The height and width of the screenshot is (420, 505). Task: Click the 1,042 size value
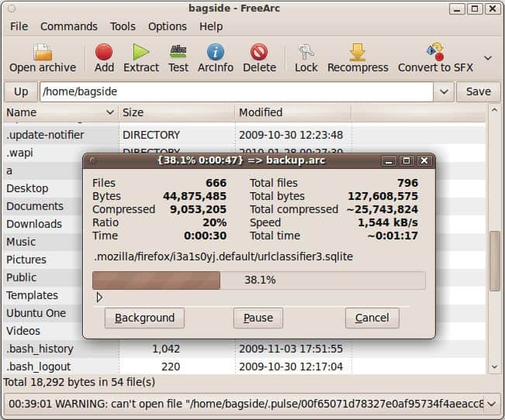pyautogui.click(x=165, y=349)
